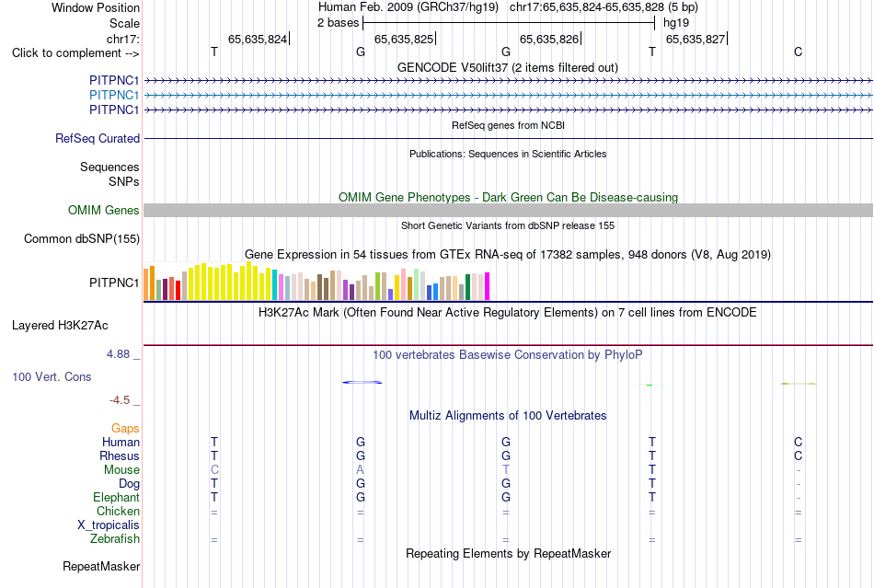
Task: Click 'Repeating Elements by RepeatMasker' title
Action: 509,554
